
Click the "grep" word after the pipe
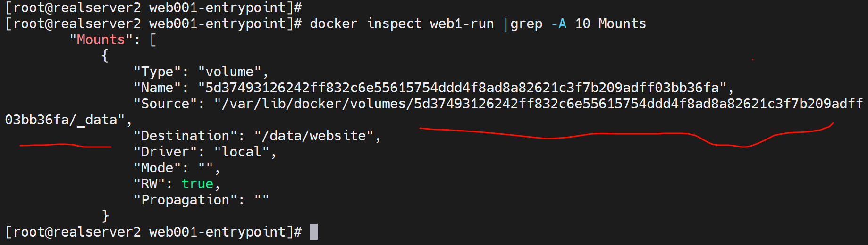(526, 24)
